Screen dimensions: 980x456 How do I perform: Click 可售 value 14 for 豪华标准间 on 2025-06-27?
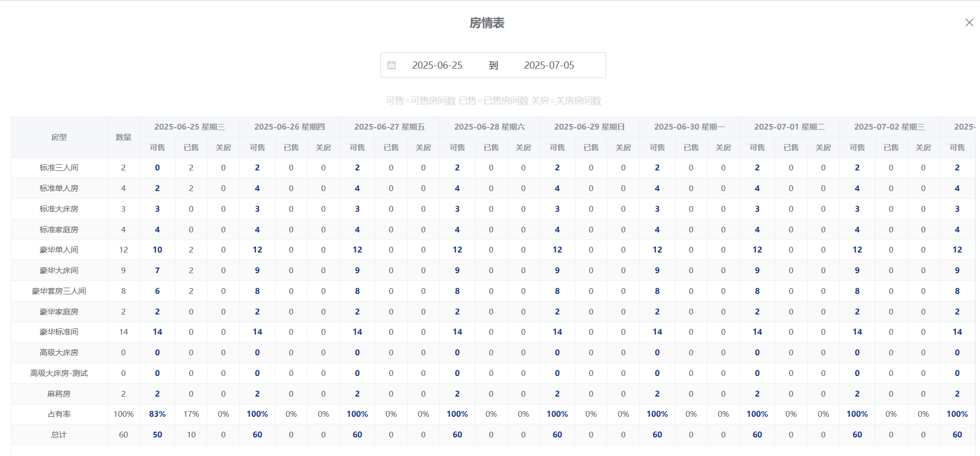click(357, 332)
